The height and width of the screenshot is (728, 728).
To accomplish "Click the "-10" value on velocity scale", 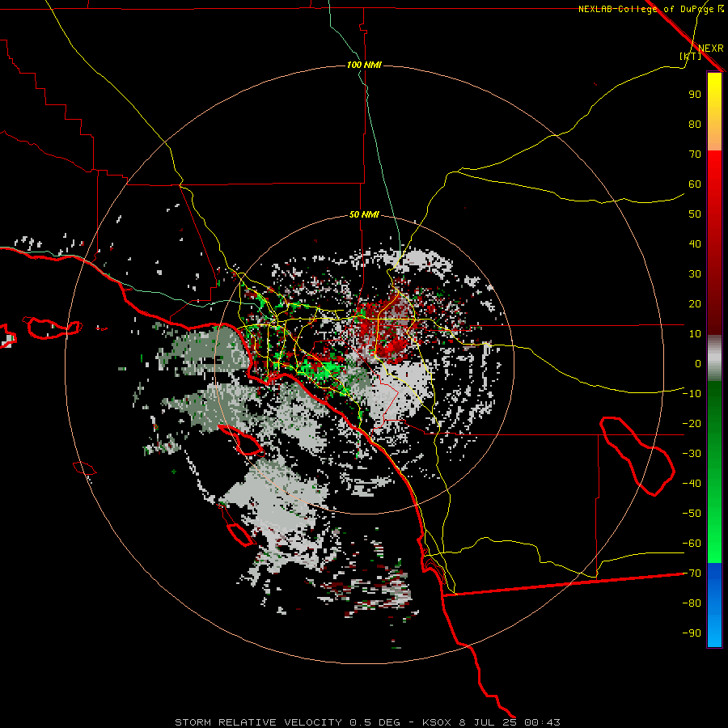I will point(692,394).
